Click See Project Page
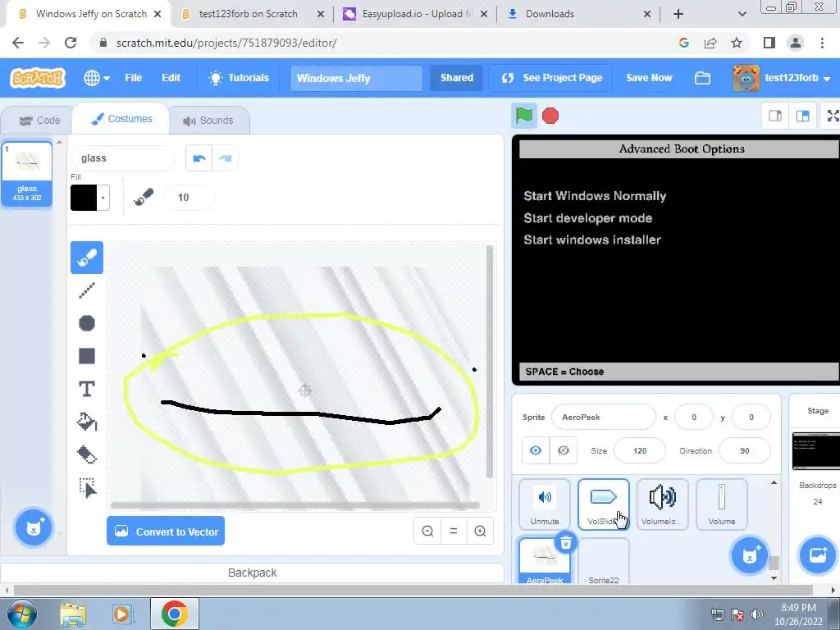Screen dimensions: 840x630 pos(551,78)
